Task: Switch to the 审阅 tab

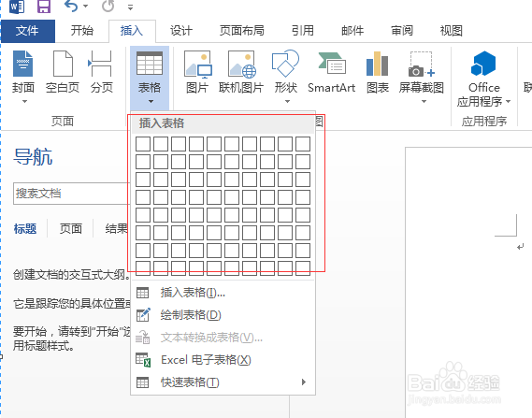Action: click(402, 31)
